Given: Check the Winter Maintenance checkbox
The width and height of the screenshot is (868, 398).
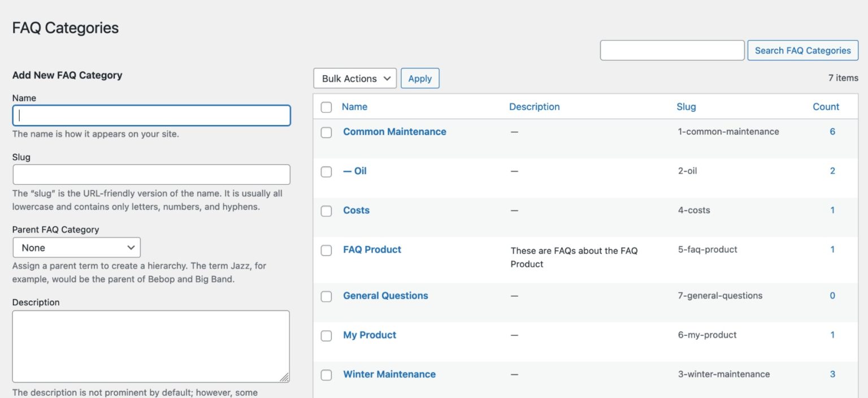Looking at the screenshot, I should [x=326, y=374].
